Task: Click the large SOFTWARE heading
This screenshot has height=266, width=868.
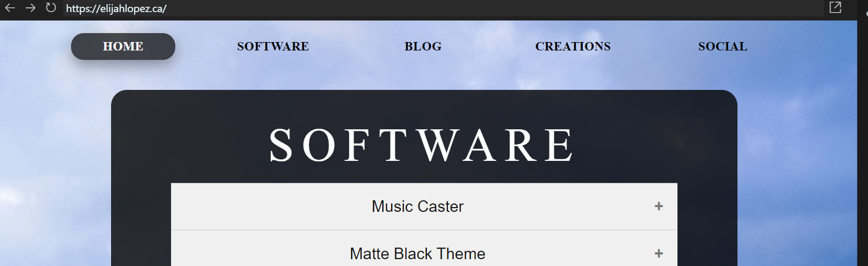Action: point(422,145)
